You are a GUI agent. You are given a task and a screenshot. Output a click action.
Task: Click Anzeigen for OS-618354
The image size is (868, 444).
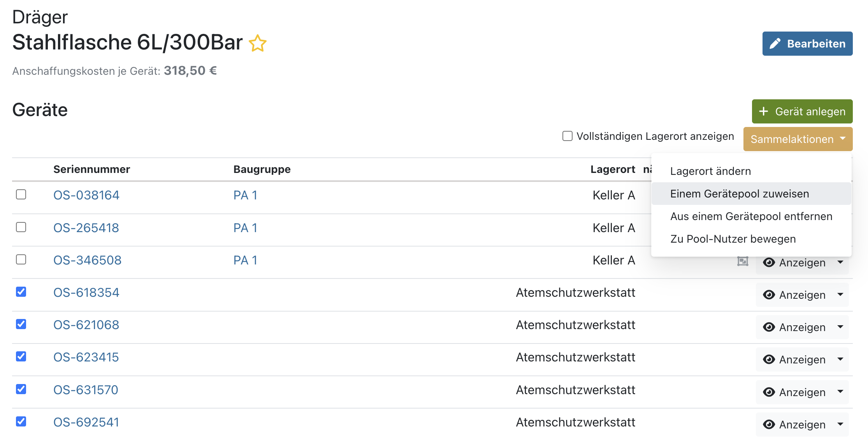pos(794,295)
